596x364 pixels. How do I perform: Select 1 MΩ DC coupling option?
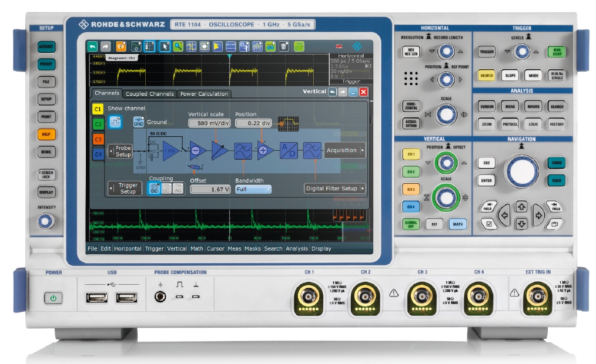(166, 188)
